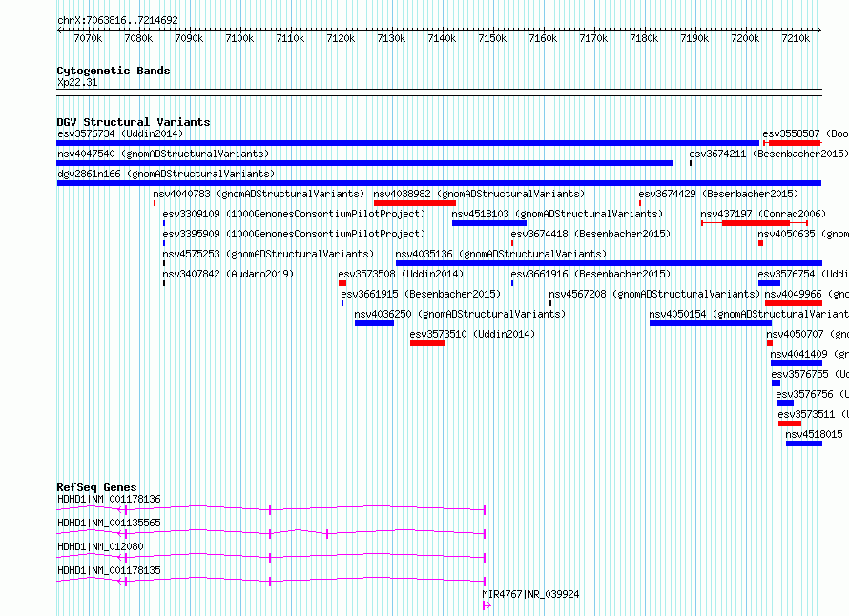Open esv3674429 (Besenbacher2015) label
Screen dimensions: 849x616
pyautogui.click(x=718, y=194)
